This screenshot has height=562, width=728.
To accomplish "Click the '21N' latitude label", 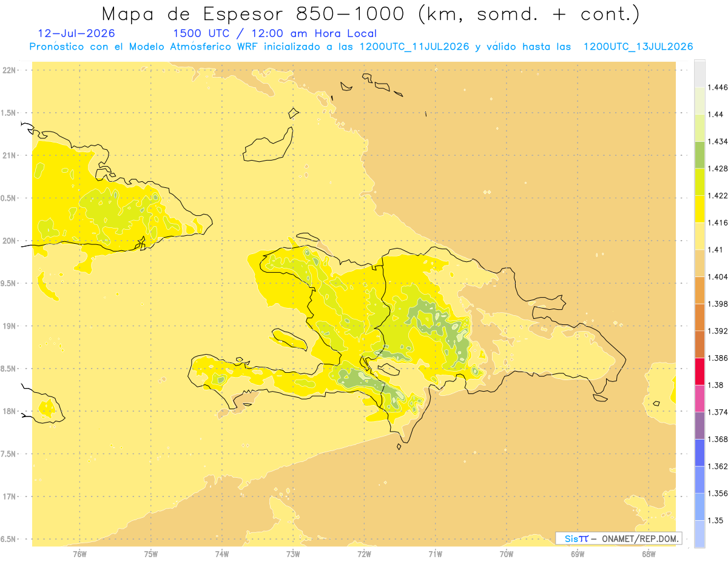I will coord(9,155).
